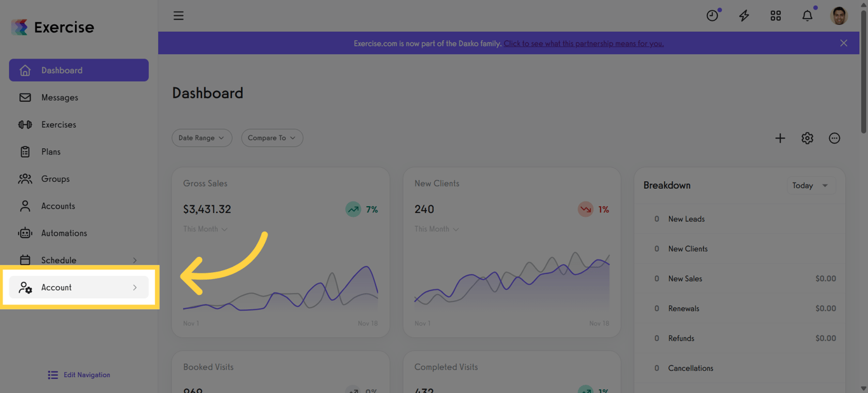Open the Daxko partnership link
The width and height of the screenshot is (868, 393).
tap(584, 43)
